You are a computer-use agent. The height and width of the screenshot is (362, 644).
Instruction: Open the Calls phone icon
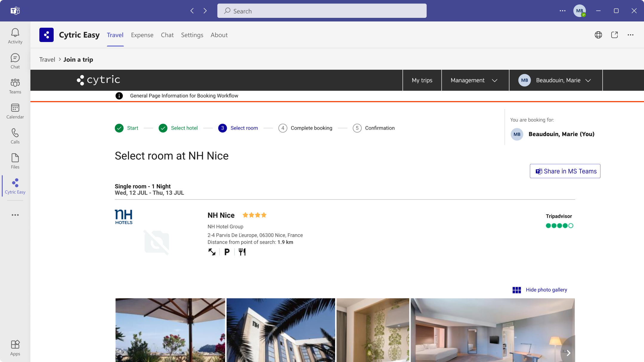15,136
